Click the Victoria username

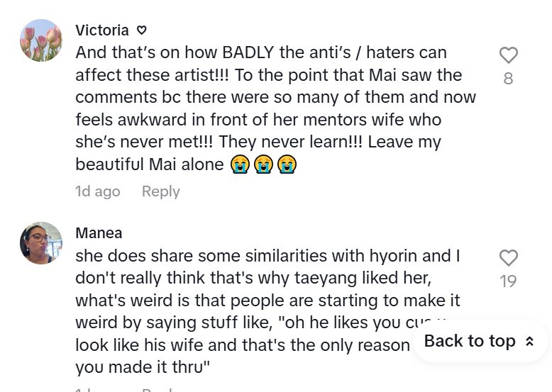pos(102,30)
